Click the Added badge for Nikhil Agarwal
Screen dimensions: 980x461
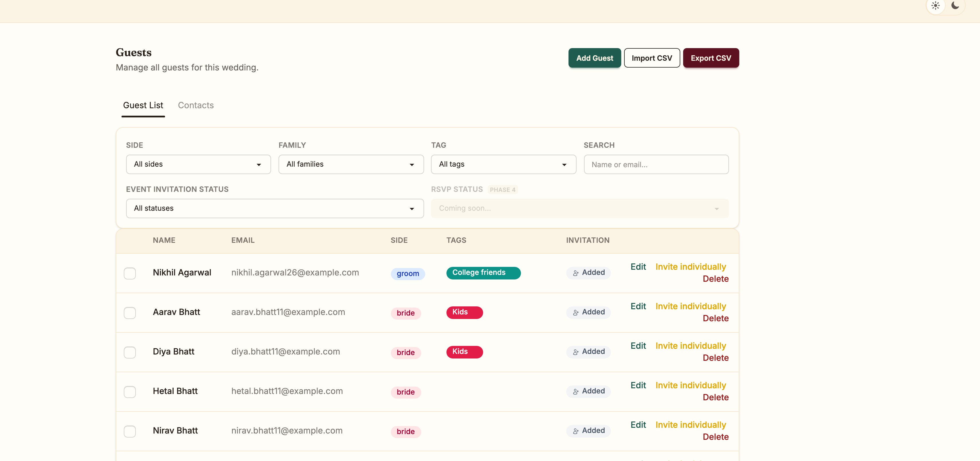tap(588, 273)
